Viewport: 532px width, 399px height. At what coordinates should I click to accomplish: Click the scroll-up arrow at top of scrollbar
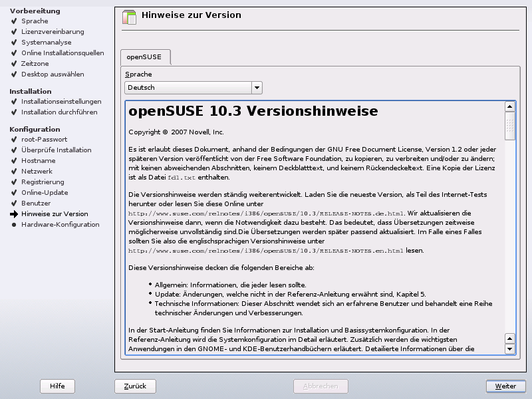click(x=509, y=106)
